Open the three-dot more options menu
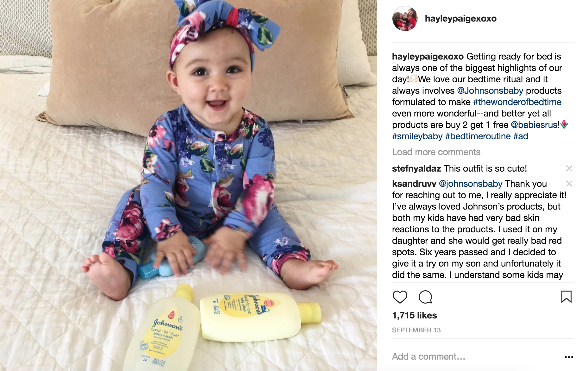This screenshot has height=371, width=588. coord(569,357)
